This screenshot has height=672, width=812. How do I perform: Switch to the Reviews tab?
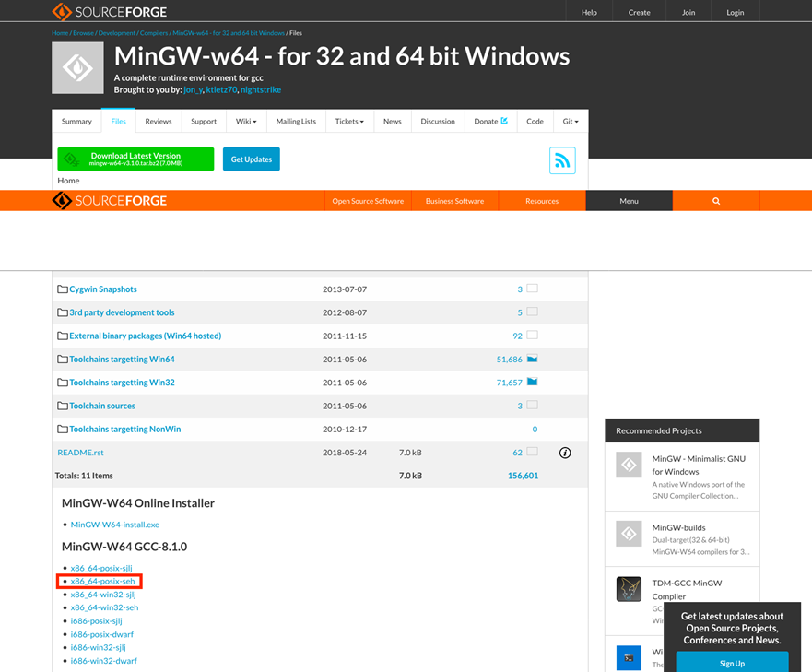pyautogui.click(x=159, y=122)
